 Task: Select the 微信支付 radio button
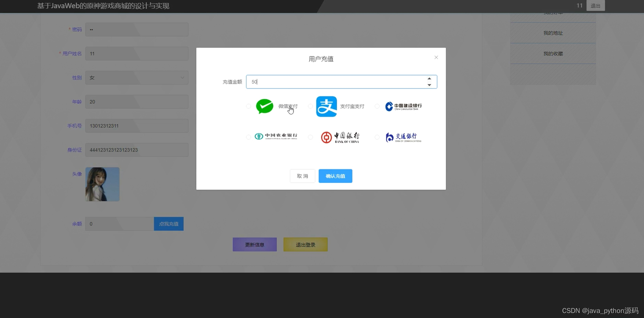coord(249,106)
